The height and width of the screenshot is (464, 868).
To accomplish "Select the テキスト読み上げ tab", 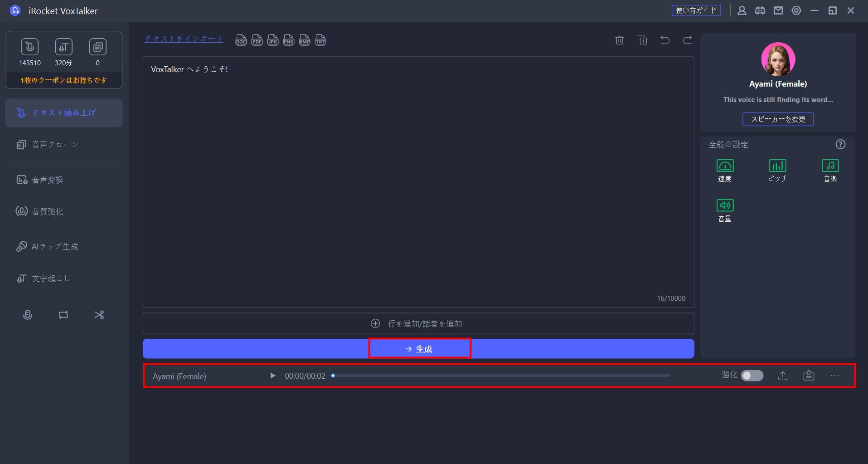I will 63,112.
